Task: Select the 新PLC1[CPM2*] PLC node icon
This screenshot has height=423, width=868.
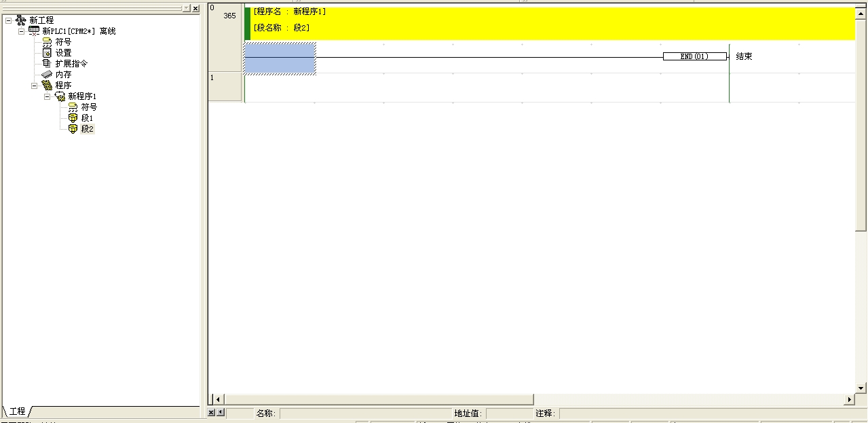Action: tap(34, 31)
